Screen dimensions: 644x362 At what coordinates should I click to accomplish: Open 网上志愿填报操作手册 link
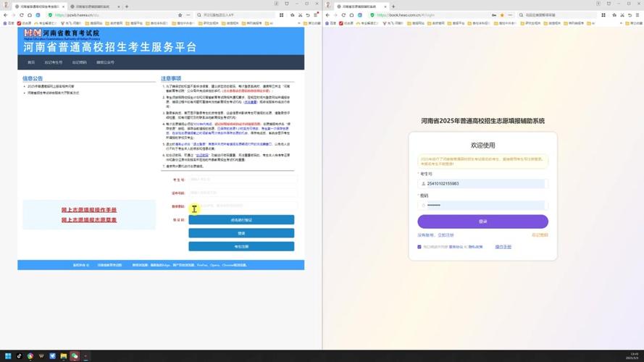coord(88,210)
